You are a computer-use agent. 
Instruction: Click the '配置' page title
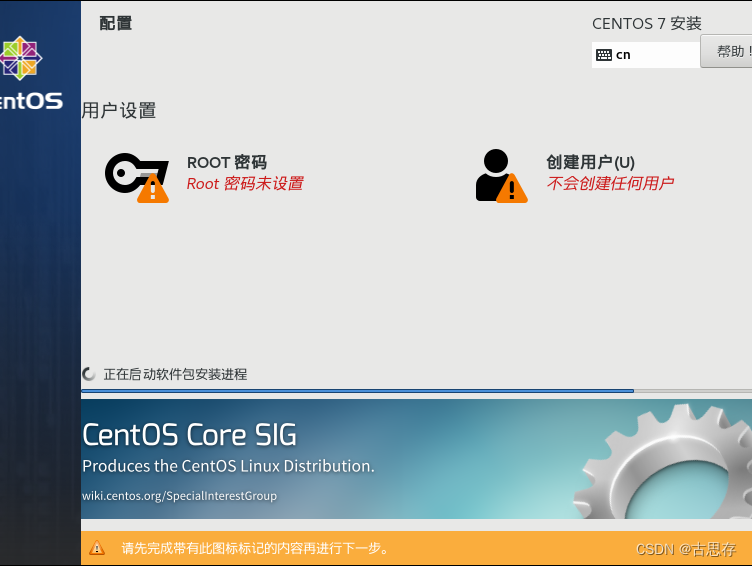click(116, 23)
